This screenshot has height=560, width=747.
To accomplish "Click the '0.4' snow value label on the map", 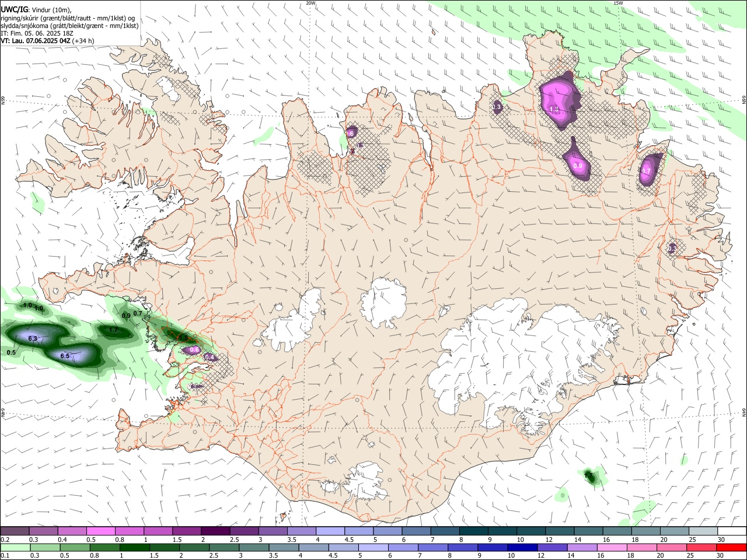I will coord(210,358).
